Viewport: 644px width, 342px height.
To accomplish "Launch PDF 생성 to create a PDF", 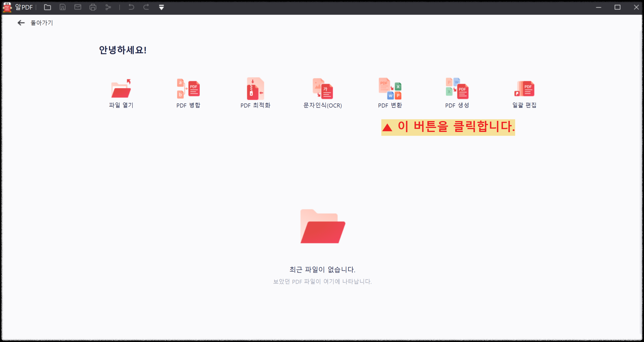I will tap(457, 92).
